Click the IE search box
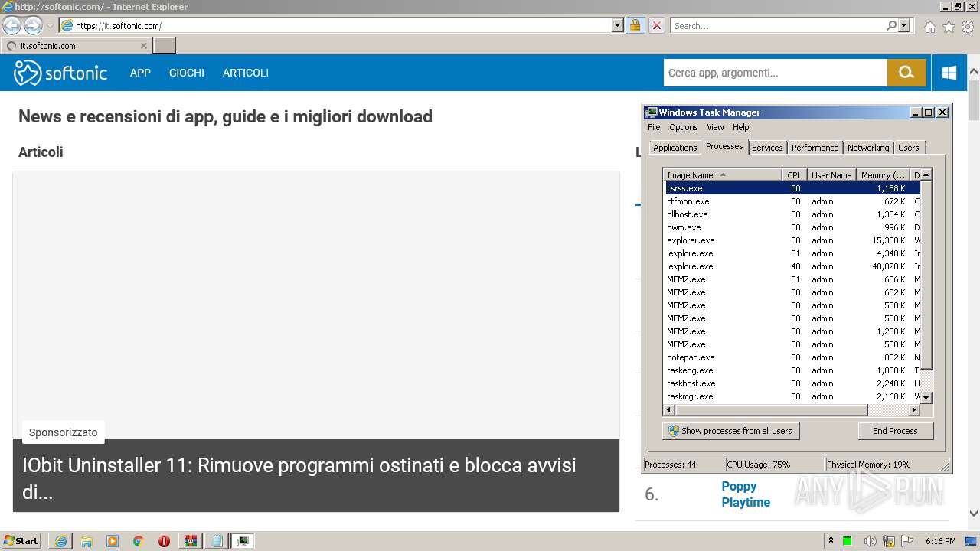 (778, 25)
